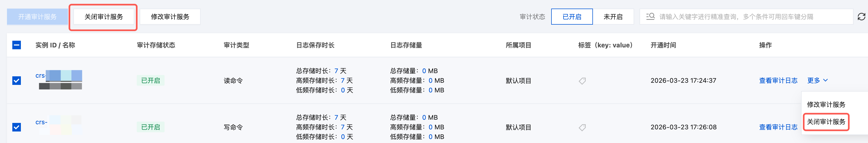Click the 修改审计服务 button in the top toolbar
Screen dimensions: 868x143
coord(170,17)
